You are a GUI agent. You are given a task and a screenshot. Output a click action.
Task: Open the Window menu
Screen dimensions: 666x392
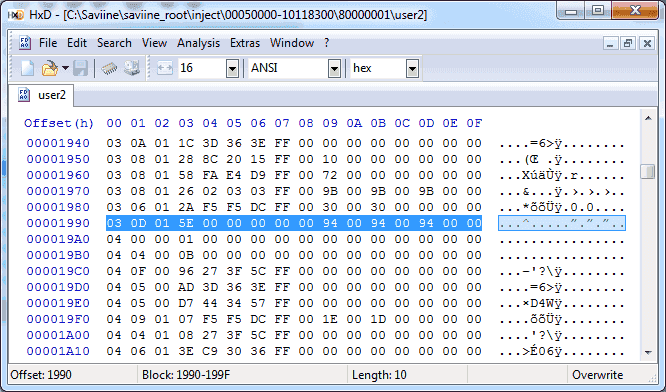(x=292, y=43)
